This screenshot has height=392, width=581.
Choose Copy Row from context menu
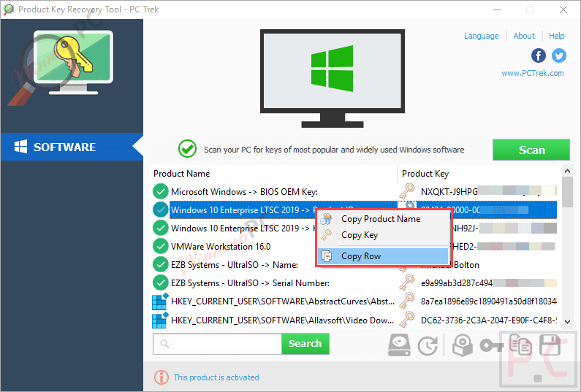[383, 255]
